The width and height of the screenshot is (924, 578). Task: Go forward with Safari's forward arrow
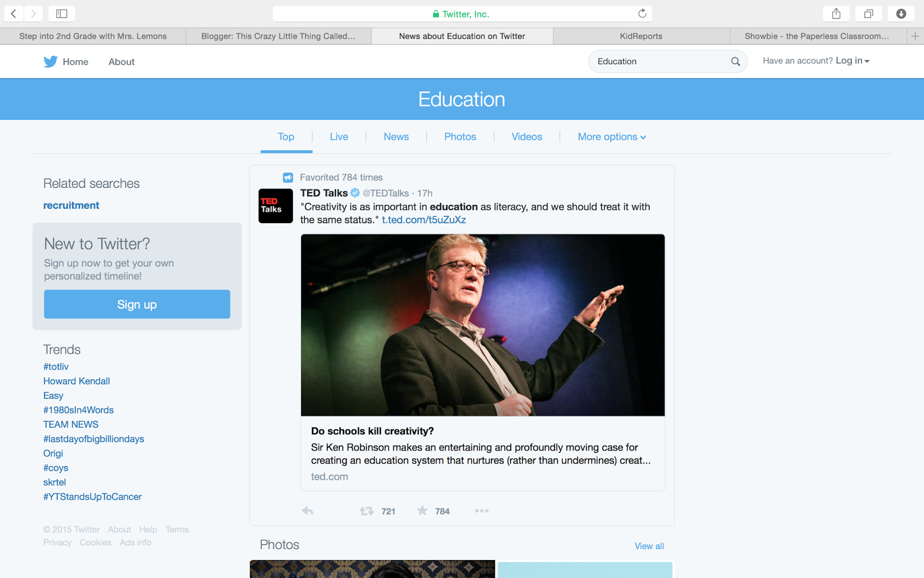point(33,13)
